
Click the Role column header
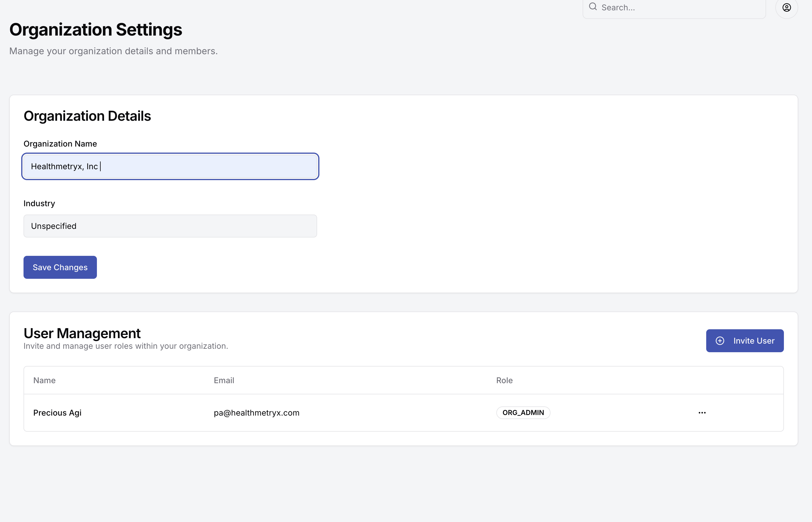click(504, 380)
